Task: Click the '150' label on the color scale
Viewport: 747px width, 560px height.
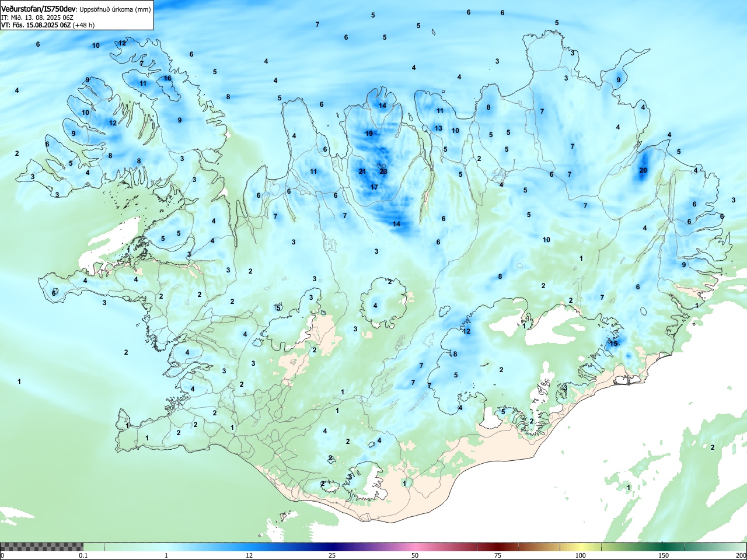Action: pyautogui.click(x=664, y=555)
